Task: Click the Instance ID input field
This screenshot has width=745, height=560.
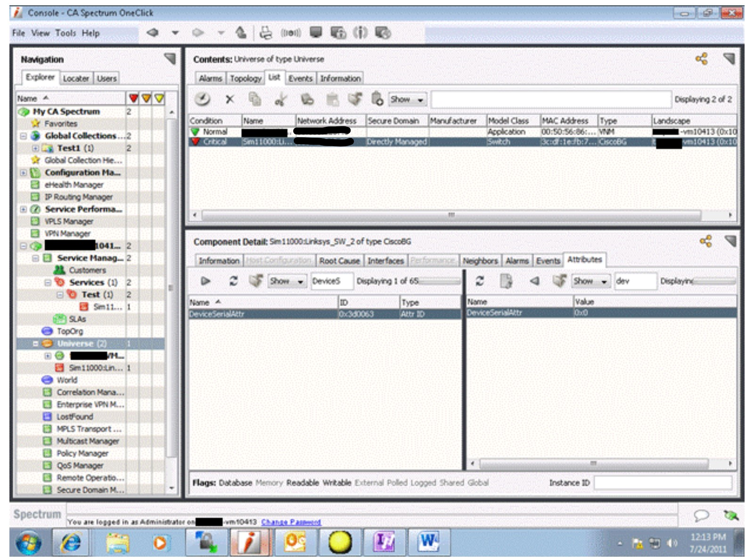Action: (663, 483)
